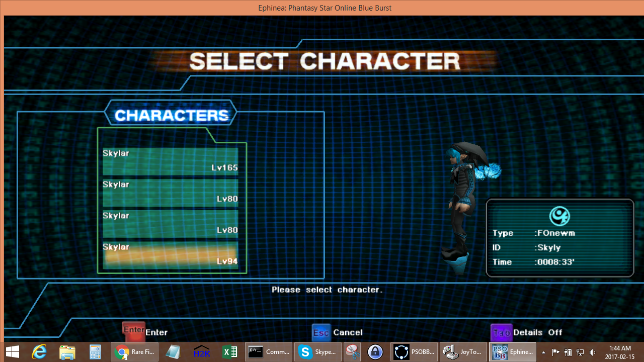Open the Windows Start button
The width and height of the screenshot is (644, 362).
pos(13,352)
